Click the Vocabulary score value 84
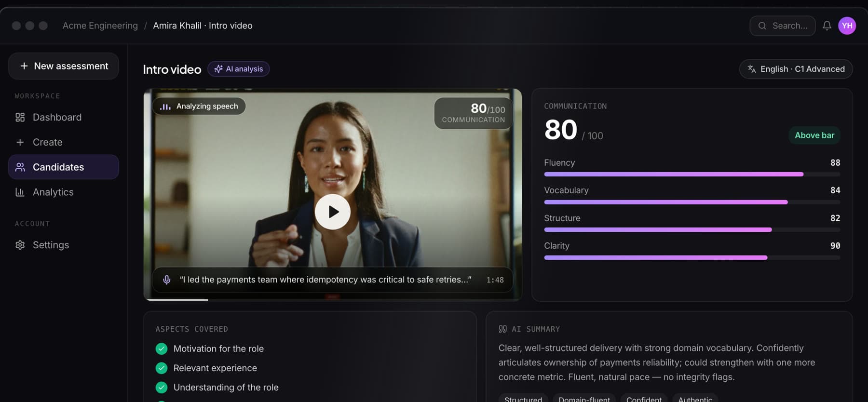868x402 pixels. 835,190
